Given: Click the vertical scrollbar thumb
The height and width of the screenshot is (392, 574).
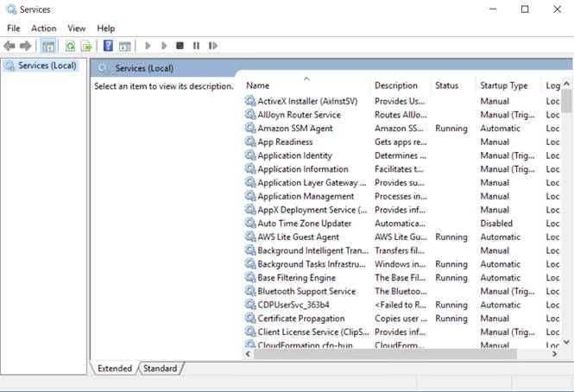Looking at the screenshot, I should click(567, 101).
